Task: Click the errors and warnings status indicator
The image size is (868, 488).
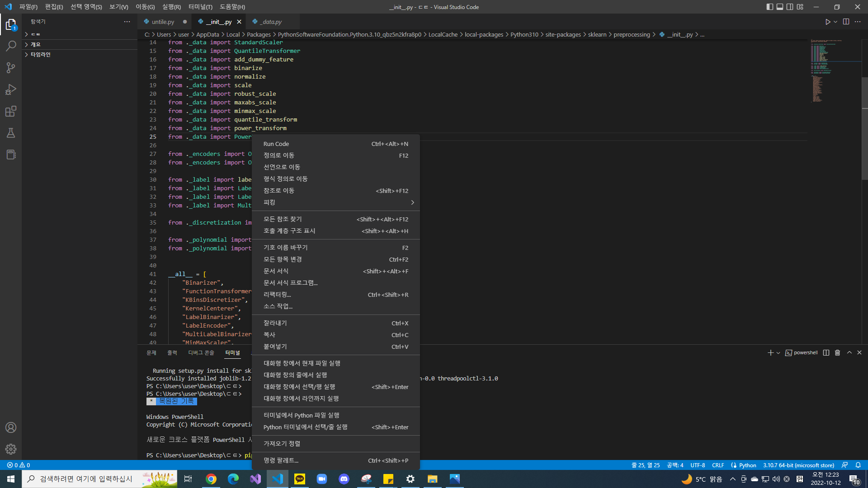Action: (x=19, y=465)
